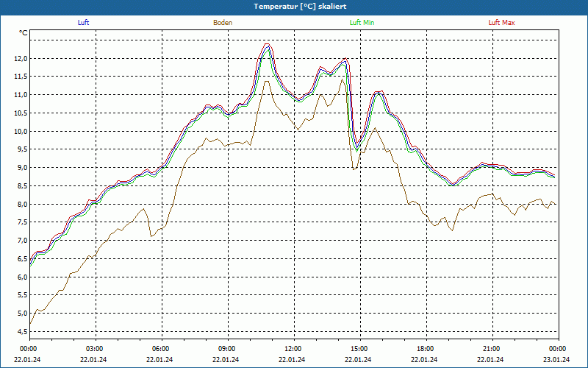Click the 7,0 value on the y-axis
The image size is (588, 368).
[x=23, y=241]
